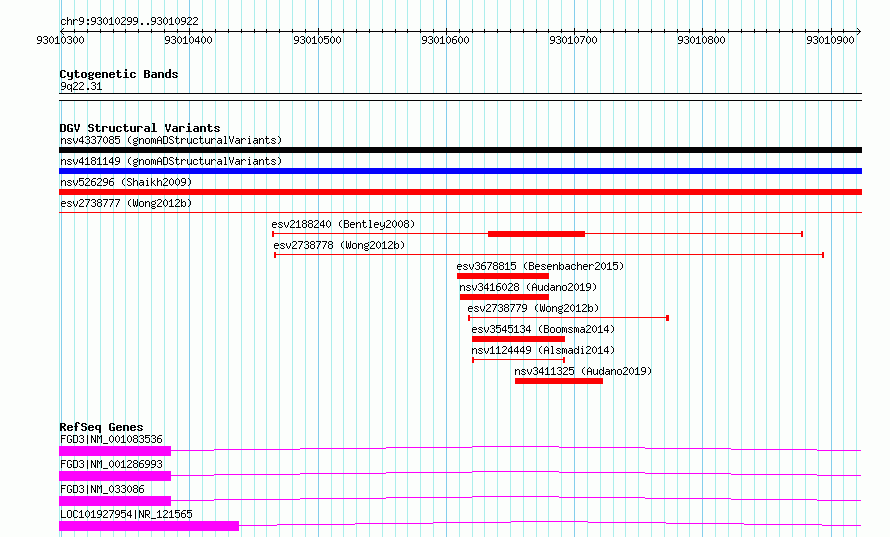Click the nsv3411325 red variant bar
Screen dimensions: 890x537
pos(559,381)
